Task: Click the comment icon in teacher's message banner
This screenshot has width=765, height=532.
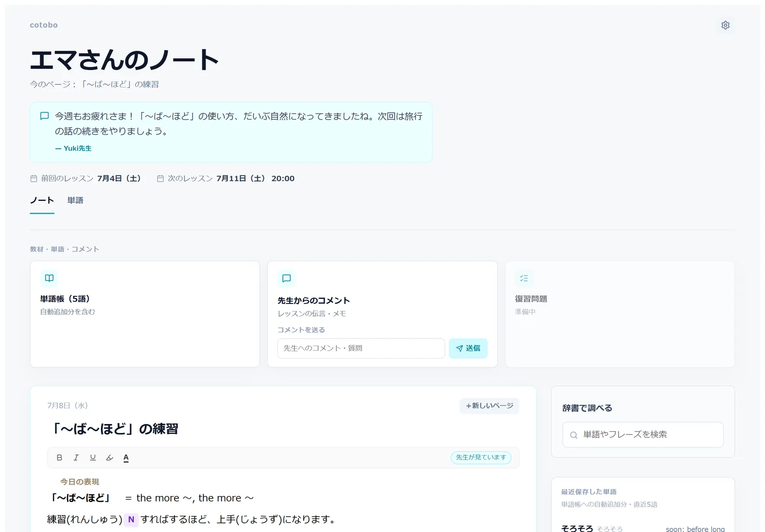Action: click(x=44, y=116)
